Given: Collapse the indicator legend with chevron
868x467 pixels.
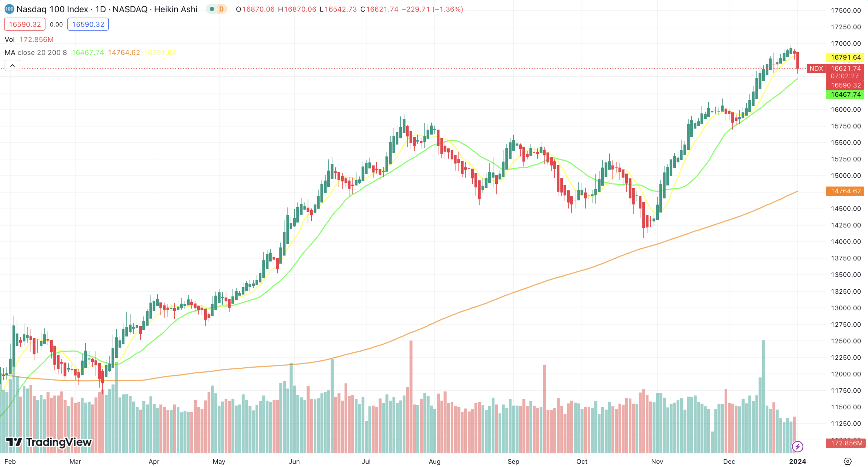Looking at the screenshot, I should [13, 65].
